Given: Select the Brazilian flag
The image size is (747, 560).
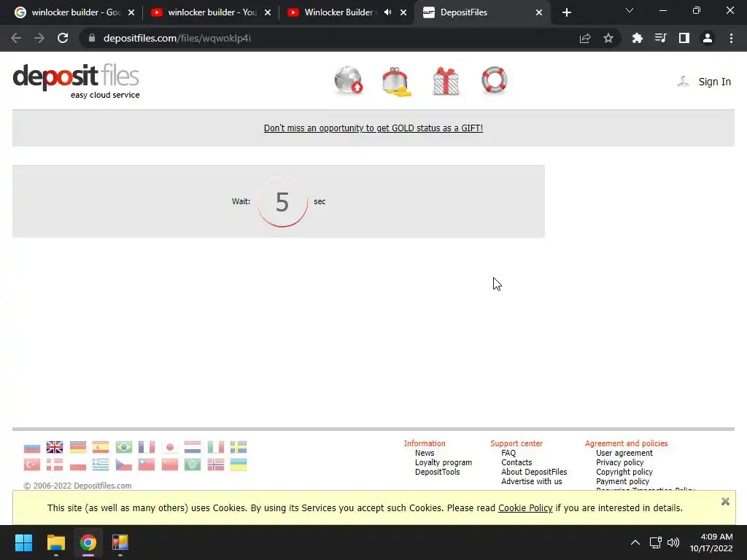Looking at the screenshot, I should click(124, 447).
